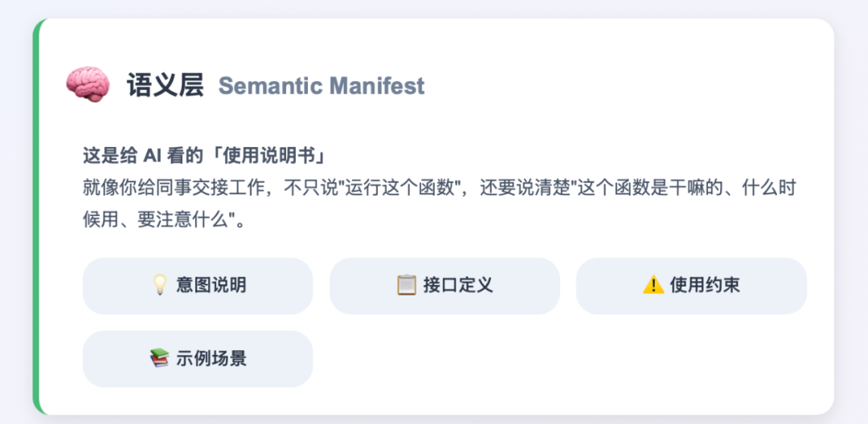Click the yellow warning triangle icon
868x424 pixels.
653,285
